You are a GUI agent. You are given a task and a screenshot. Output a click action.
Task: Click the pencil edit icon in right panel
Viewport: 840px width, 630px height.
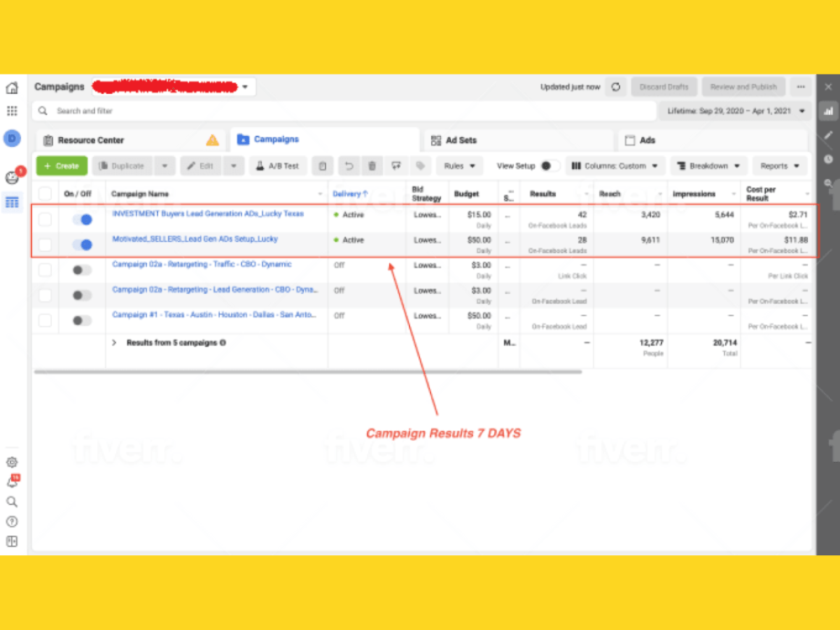(x=828, y=135)
